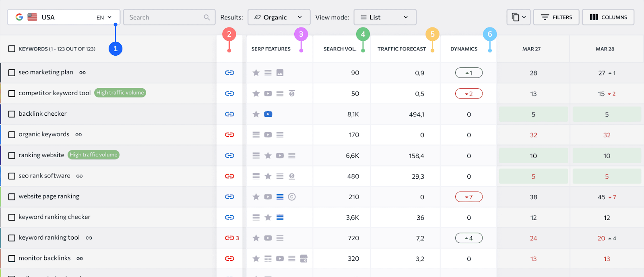Image resolution: width=644 pixels, height=277 pixels.
Task: Click the shop icon in monitor backlinks row
Action: tap(304, 258)
